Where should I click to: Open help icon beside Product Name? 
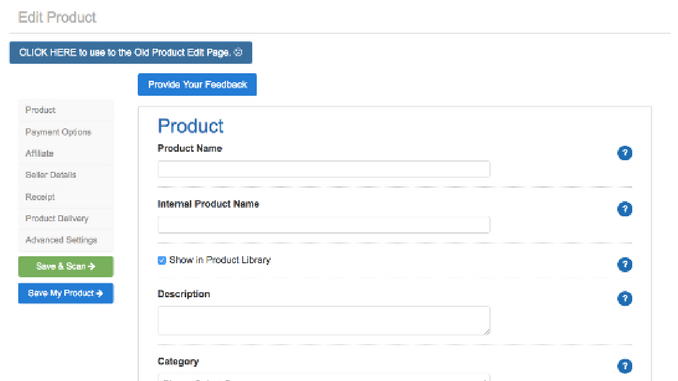tap(624, 153)
